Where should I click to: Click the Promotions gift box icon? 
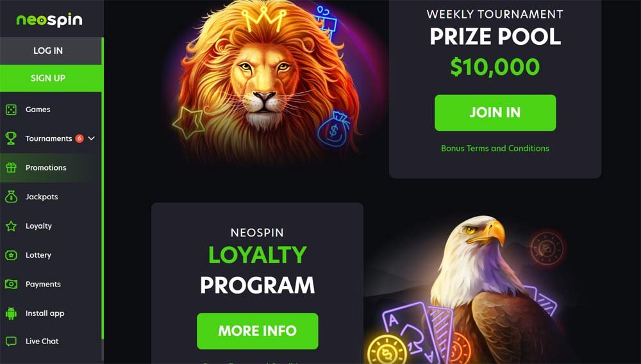[11, 167]
